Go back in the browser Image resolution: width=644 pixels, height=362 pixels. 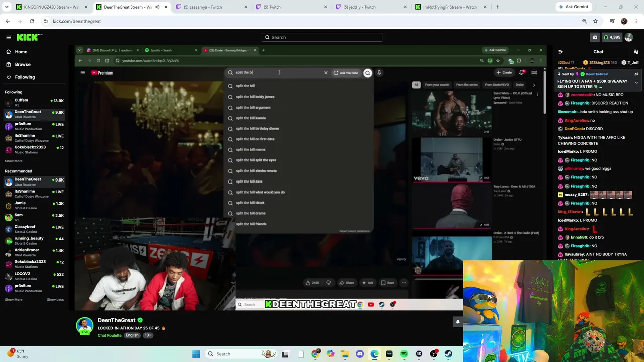coord(8,21)
